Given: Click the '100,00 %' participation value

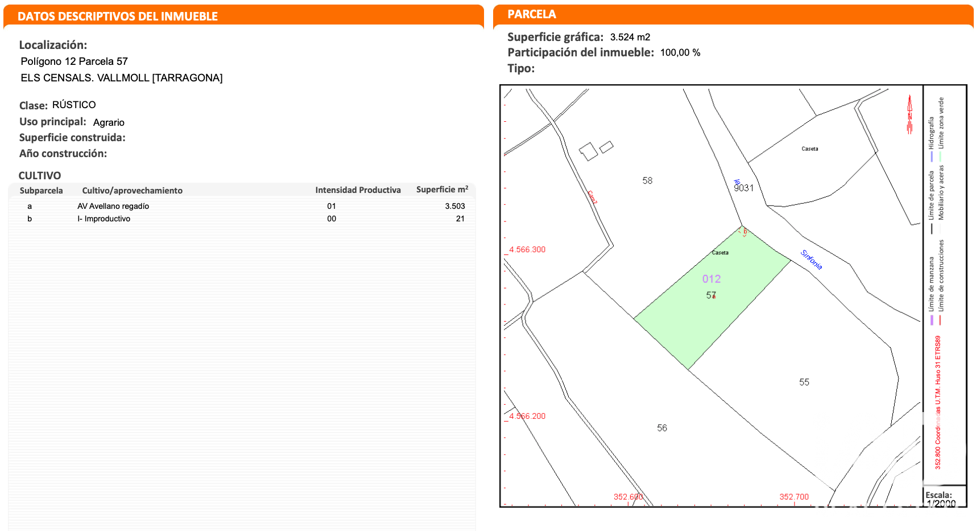Looking at the screenshot, I should (680, 52).
